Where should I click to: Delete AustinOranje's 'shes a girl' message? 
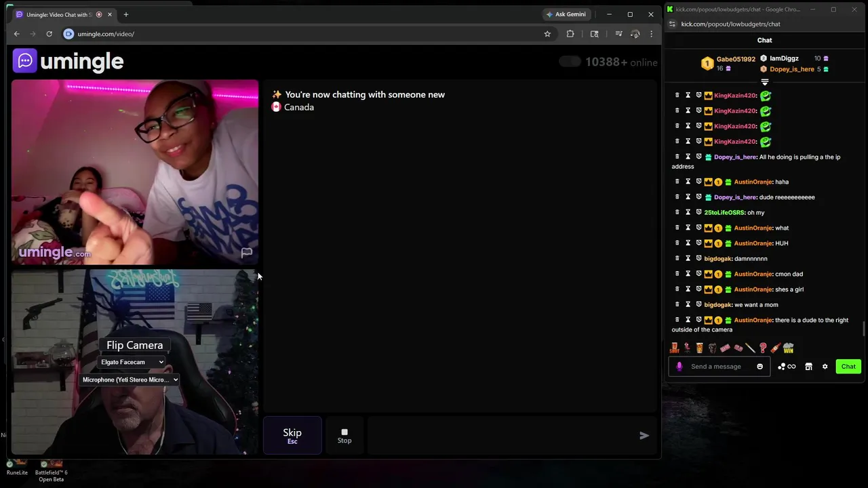677,289
